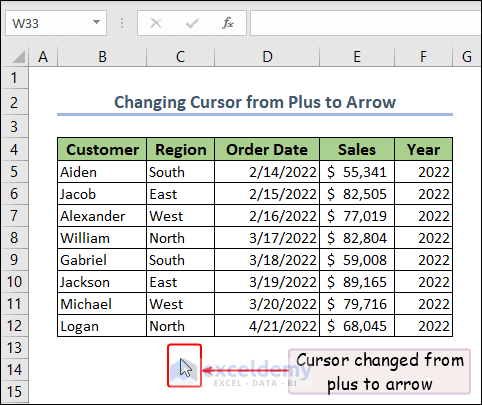Screen dimensions: 482x405
Task: Select row 6 header
Action: (14, 193)
